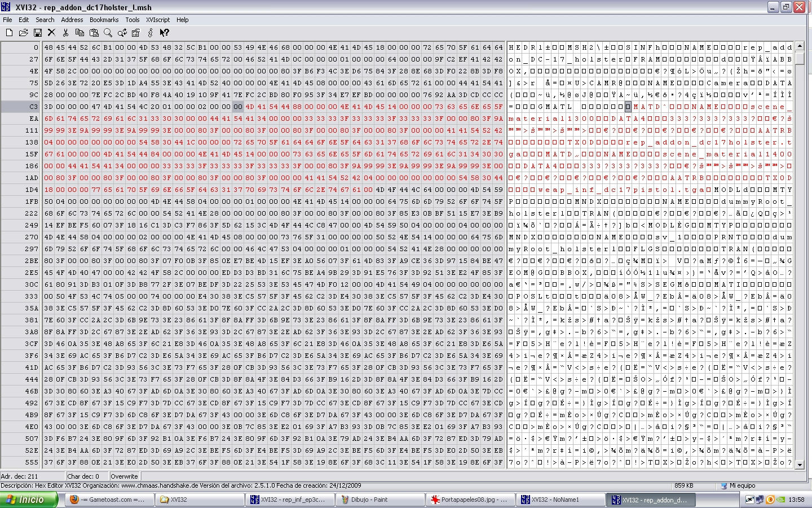Click row address 2E5 in offset column
The image size is (812, 508).
coord(20,273)
